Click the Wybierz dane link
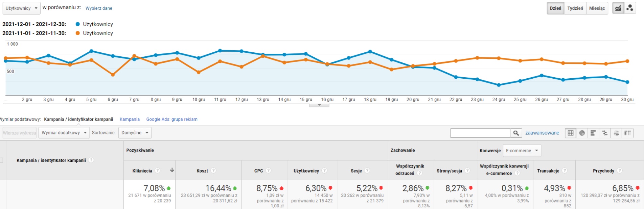This screenshot has width=644, height=209. (x=99, y=8)
